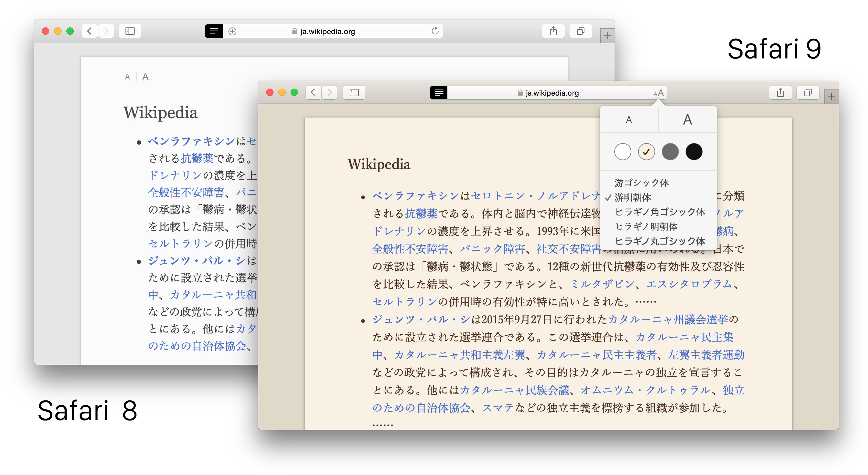The image size is (868, 475).
Task: Open the ミルタザピン link
Action: (x=602, y=284)
